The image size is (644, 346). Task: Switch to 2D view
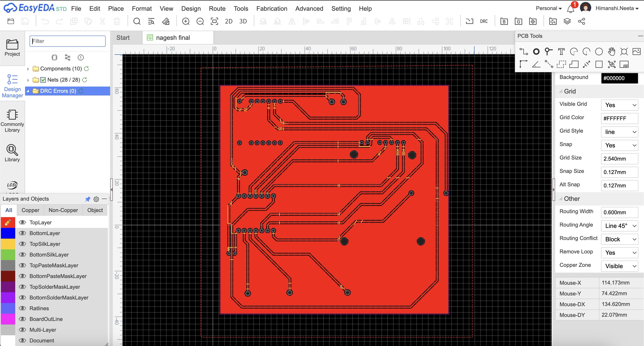click(x=229, y=21)
